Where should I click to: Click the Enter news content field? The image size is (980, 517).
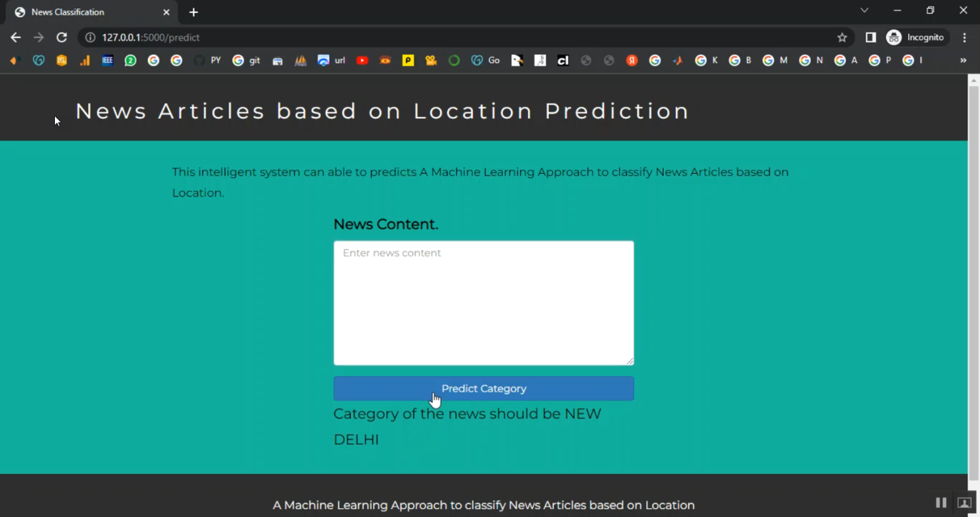tap(483, 303)
